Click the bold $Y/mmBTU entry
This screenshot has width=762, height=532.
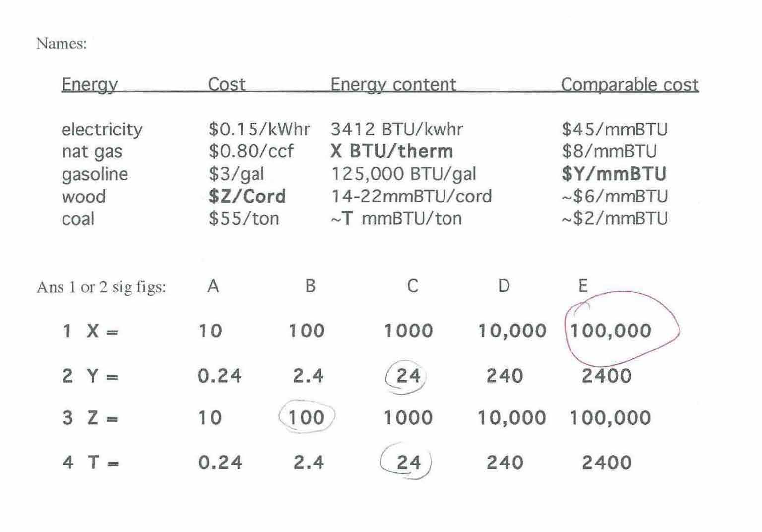[614, 174]
